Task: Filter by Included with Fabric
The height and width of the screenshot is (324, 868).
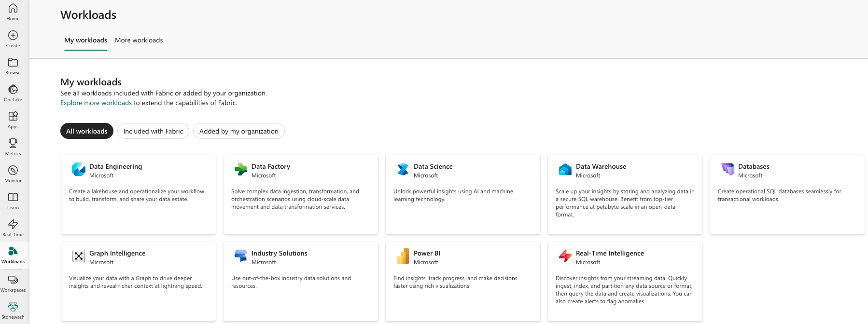Action: (x=153, y=131)
